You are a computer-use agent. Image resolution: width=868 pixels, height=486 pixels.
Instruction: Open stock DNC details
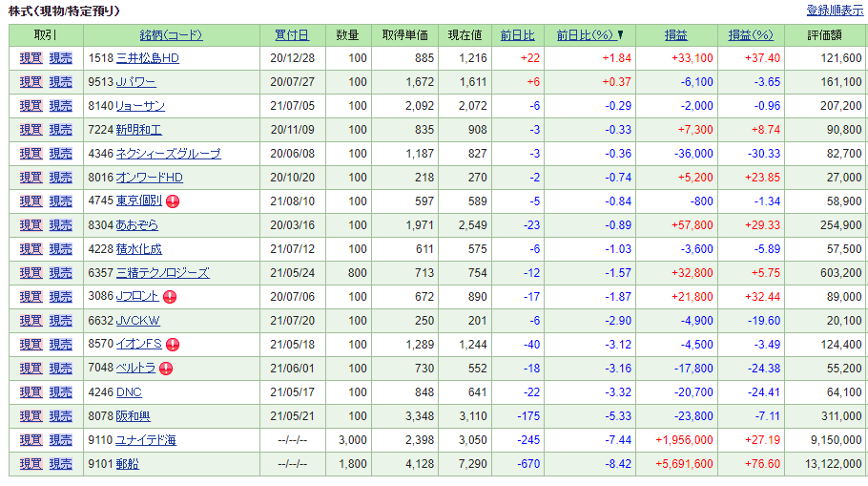[x=129, y=391]
